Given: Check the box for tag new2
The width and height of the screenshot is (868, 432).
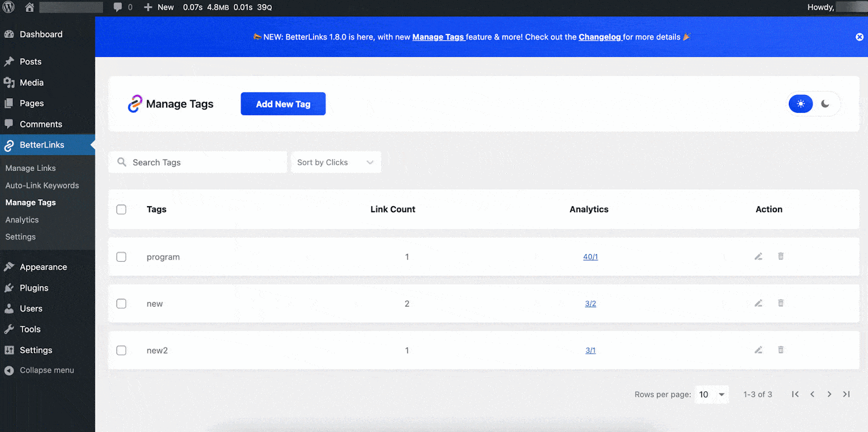Looking at the screenshot, I should (x=122, y=351).
